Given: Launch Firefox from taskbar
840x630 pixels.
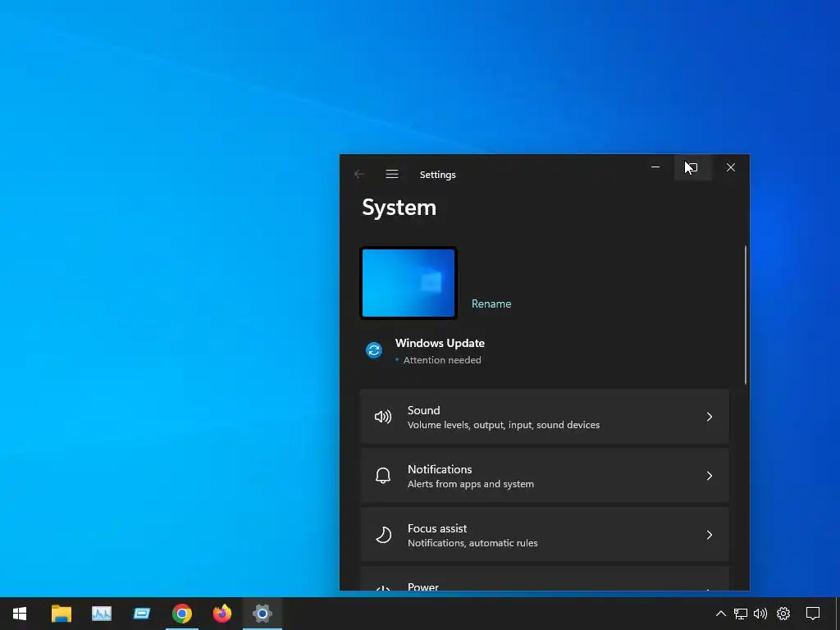Looking at the screenshot, I should click(221, 614).
